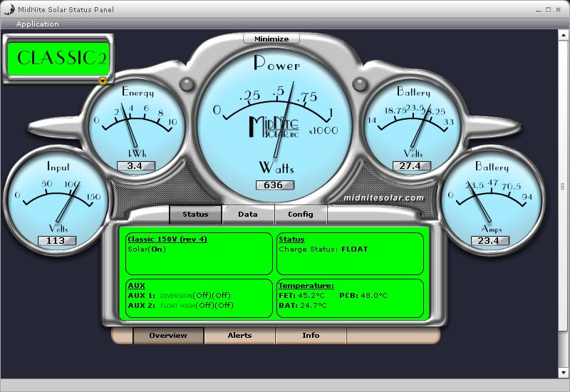The height and width of the screenshot is (392, 570).
Task: Click the MidNite Solar window title icon
Action: tap(9, 9)
